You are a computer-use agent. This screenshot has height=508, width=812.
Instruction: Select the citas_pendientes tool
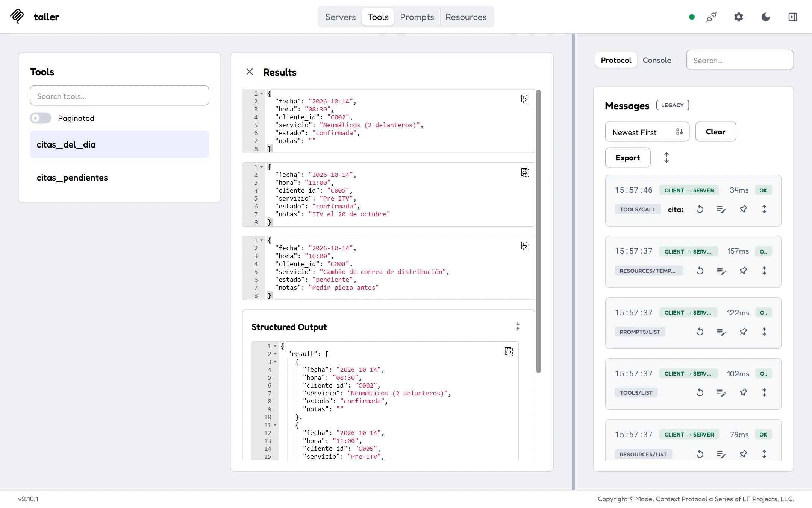[120, 178]
